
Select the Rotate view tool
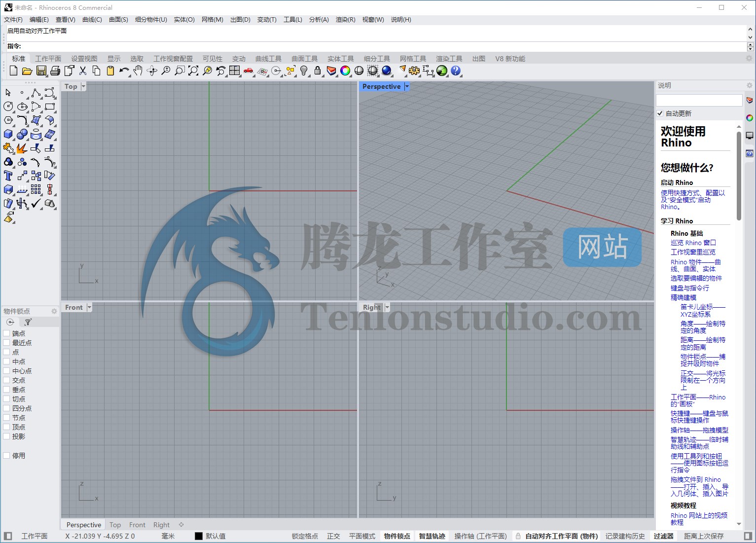pos(152,71)
